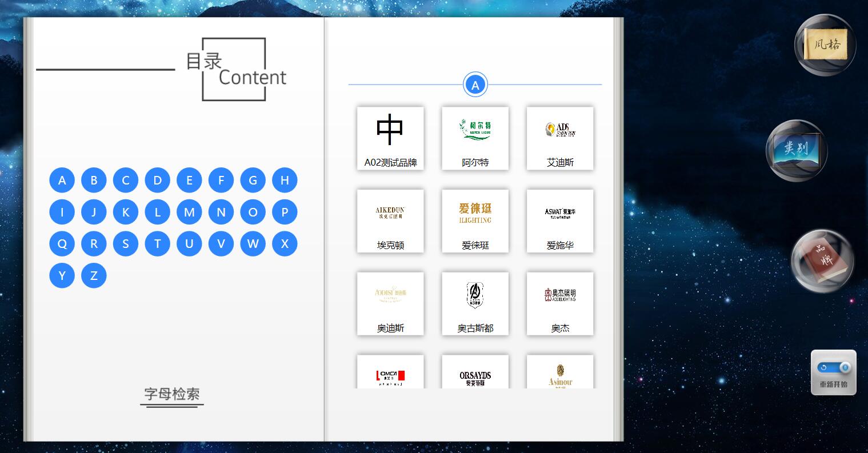Choose letter E circle

pyautogui.click(x=189, y=181)
